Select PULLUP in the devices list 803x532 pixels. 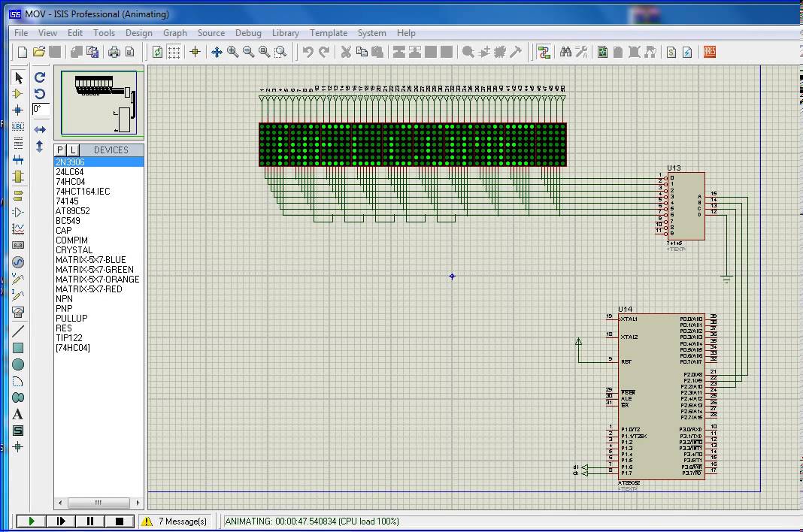(x=71, y=318)
